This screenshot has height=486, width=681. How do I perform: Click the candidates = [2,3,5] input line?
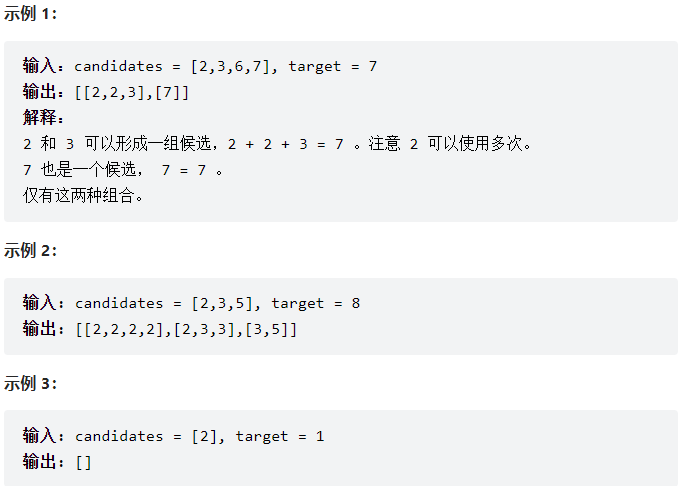click(x=192, y=303)
